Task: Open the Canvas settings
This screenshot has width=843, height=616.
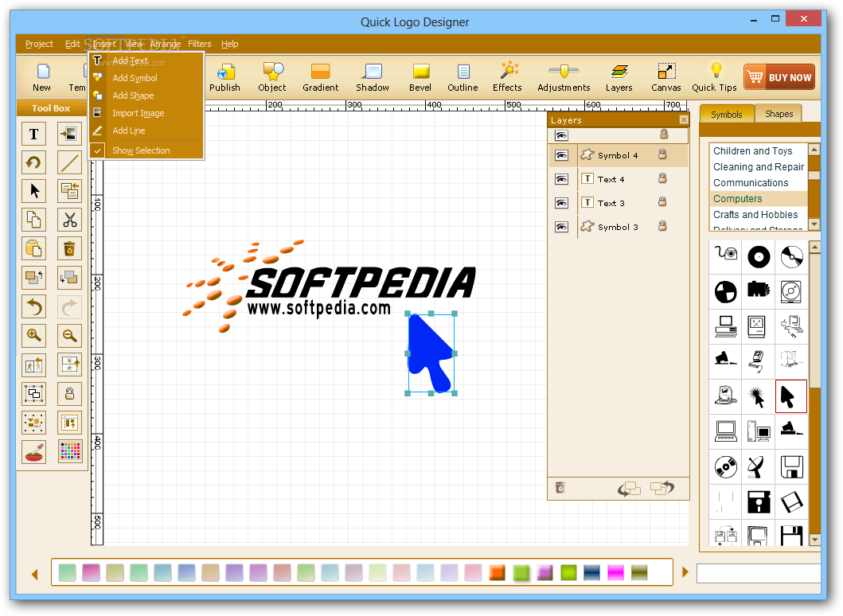Action: (x=666, y=78)
